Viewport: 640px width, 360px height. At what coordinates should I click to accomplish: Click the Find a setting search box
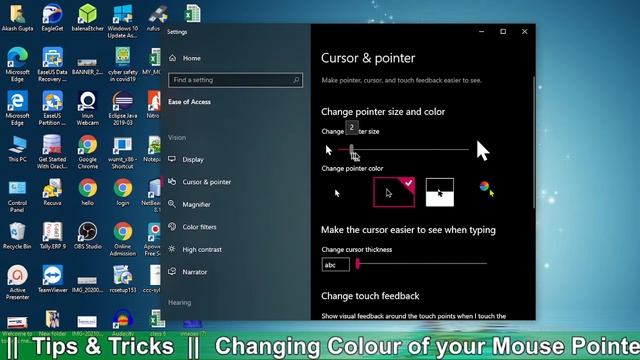point(236,80)
